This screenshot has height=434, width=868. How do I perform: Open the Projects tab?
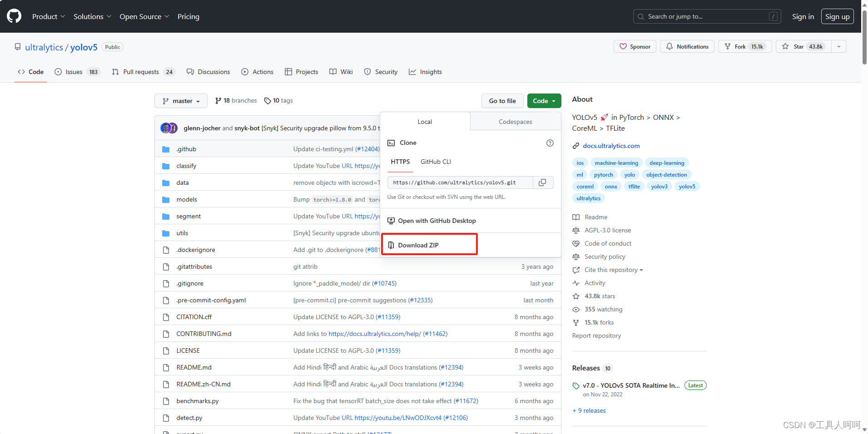click(302, 72)
